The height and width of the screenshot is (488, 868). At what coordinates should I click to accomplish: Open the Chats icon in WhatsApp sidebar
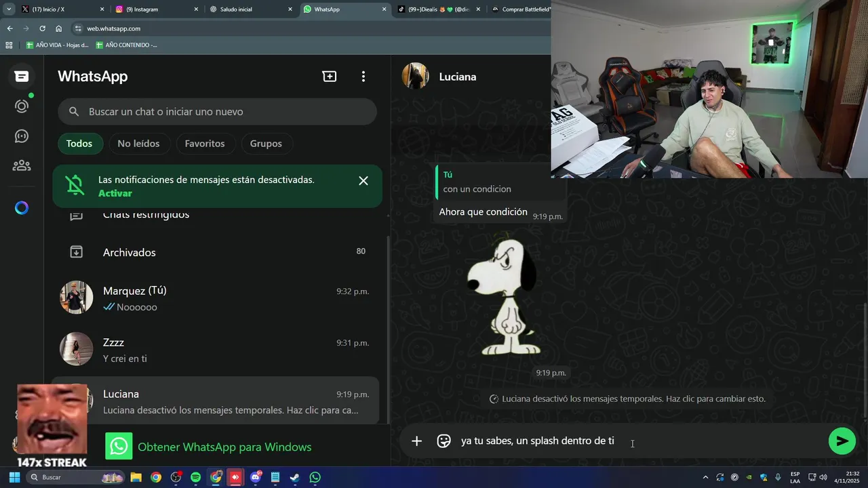(22, 77)
